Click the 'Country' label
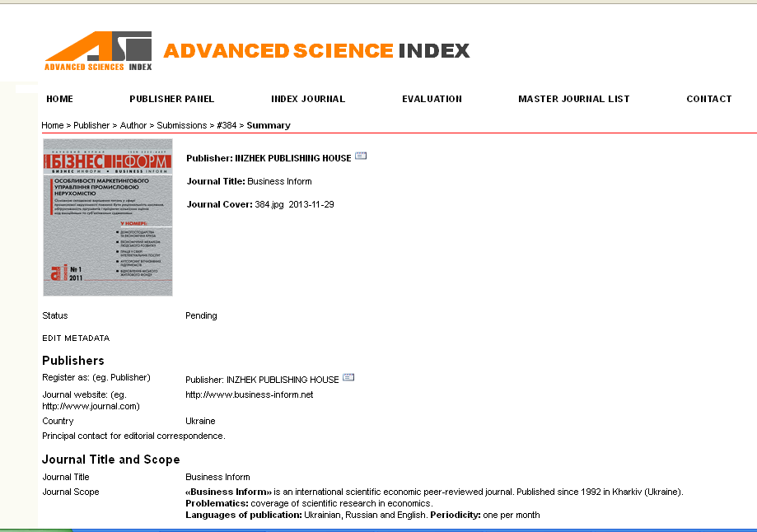757x532 pixels. [58, 421]
